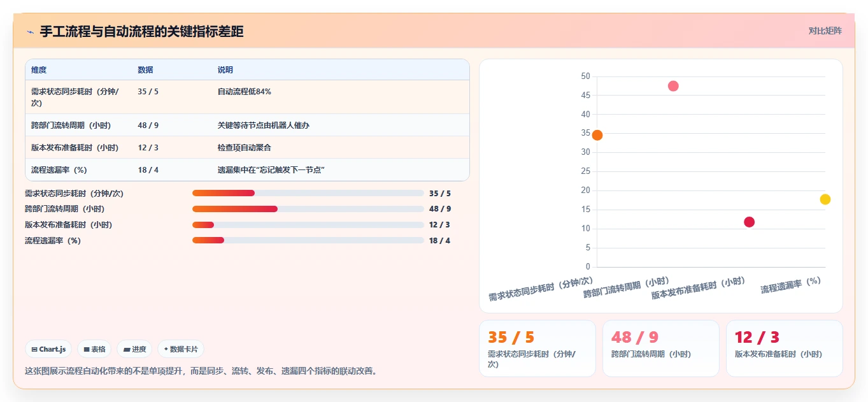
Task: Click the footer caption starting 这张图展示流程自动化
Action: [201, 371]
